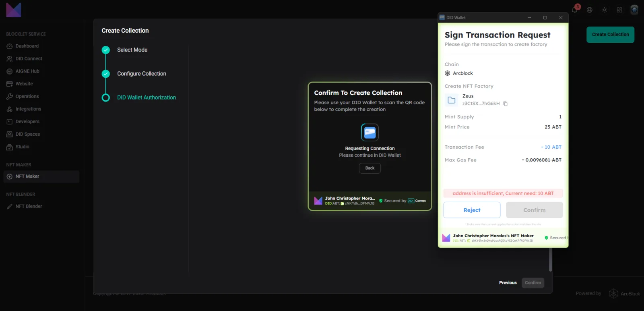The width and height of the screenshot is (644, 311).
Task: Open the language globe icon
Action: (x=590, y=10)
